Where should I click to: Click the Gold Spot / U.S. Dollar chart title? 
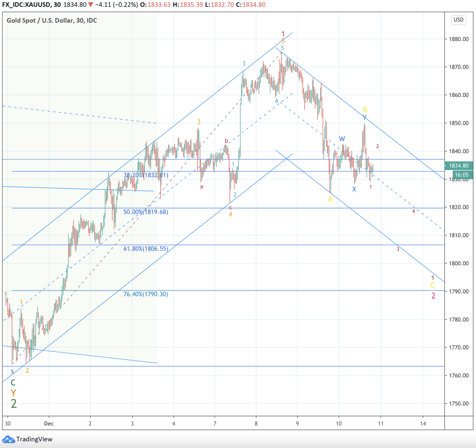tap(52, 20)
